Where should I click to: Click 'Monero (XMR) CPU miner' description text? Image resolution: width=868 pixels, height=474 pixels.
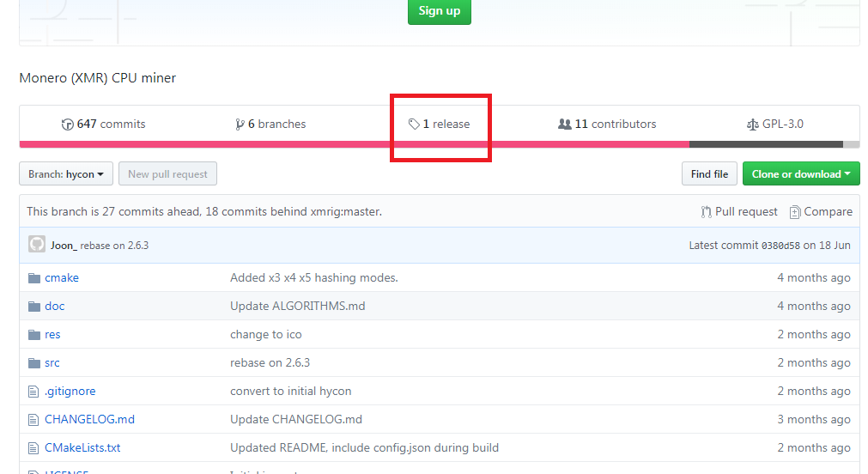97,78
